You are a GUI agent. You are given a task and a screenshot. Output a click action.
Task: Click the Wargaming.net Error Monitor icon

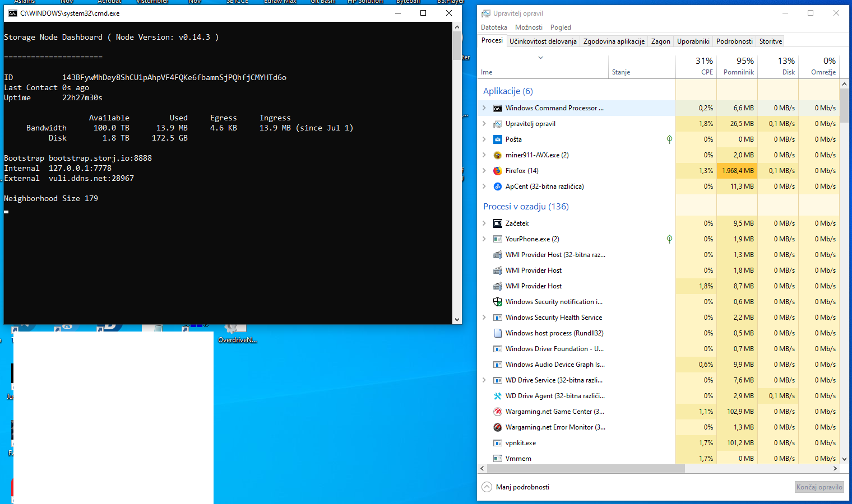pos(497,427)
